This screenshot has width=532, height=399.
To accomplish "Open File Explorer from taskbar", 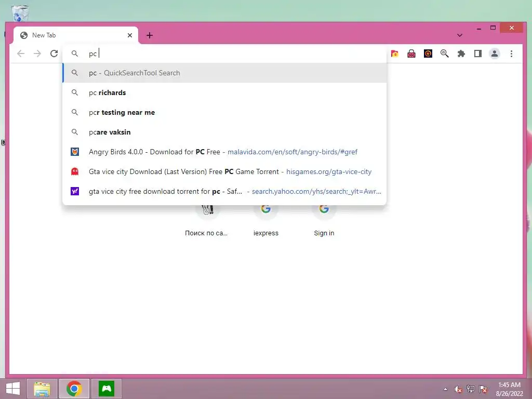I will (42, 389).
